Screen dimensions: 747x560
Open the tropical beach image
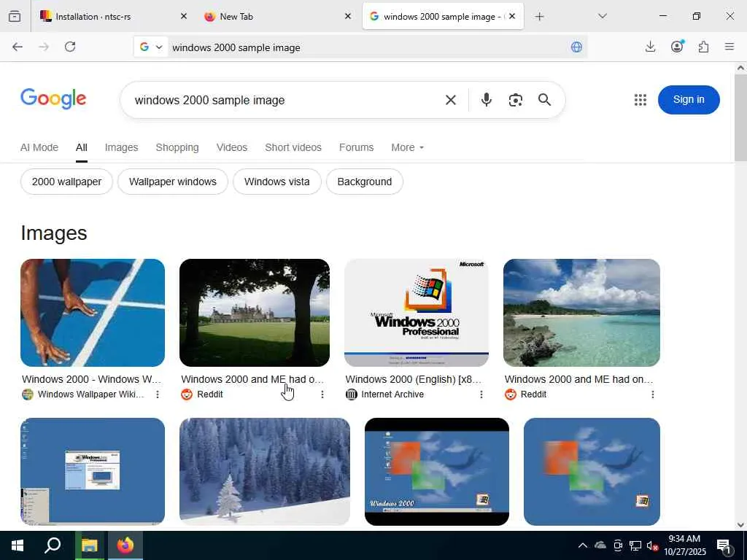[581, 312]
